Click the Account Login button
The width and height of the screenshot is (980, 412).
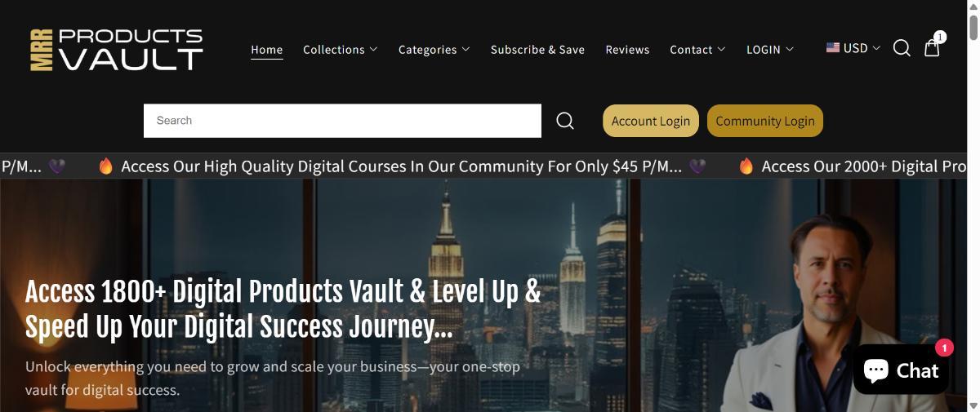(651, 121)
